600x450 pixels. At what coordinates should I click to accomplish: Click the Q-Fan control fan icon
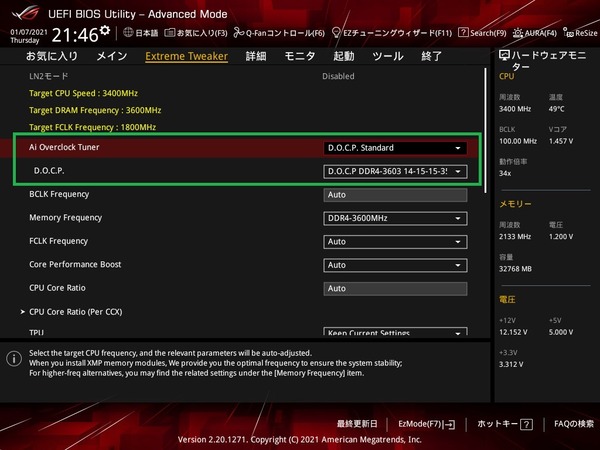(x=239, y=33)
